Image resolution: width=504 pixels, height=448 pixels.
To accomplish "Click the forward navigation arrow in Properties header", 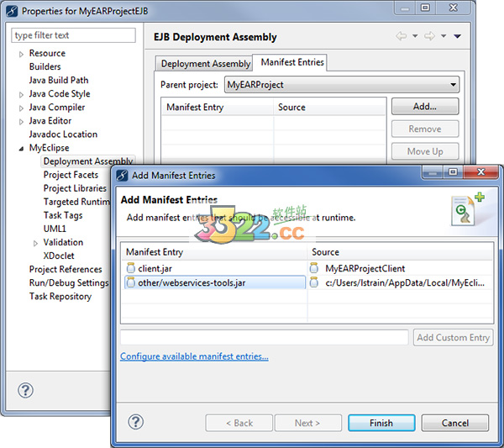I will coord(429,36).
